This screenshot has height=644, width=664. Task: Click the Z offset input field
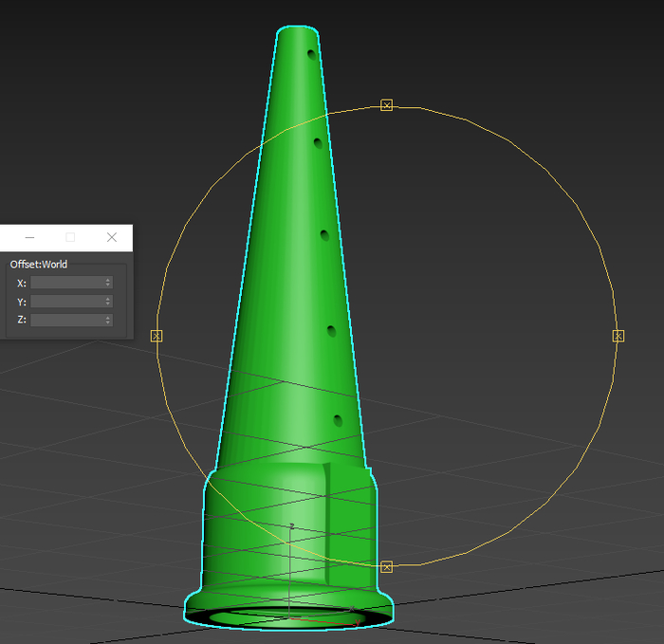(67, 321)
